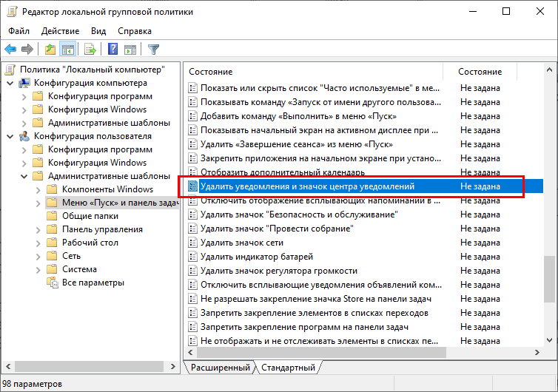Select the Все параметры tree item
The image size is (558, 392).
coord(93,283)
